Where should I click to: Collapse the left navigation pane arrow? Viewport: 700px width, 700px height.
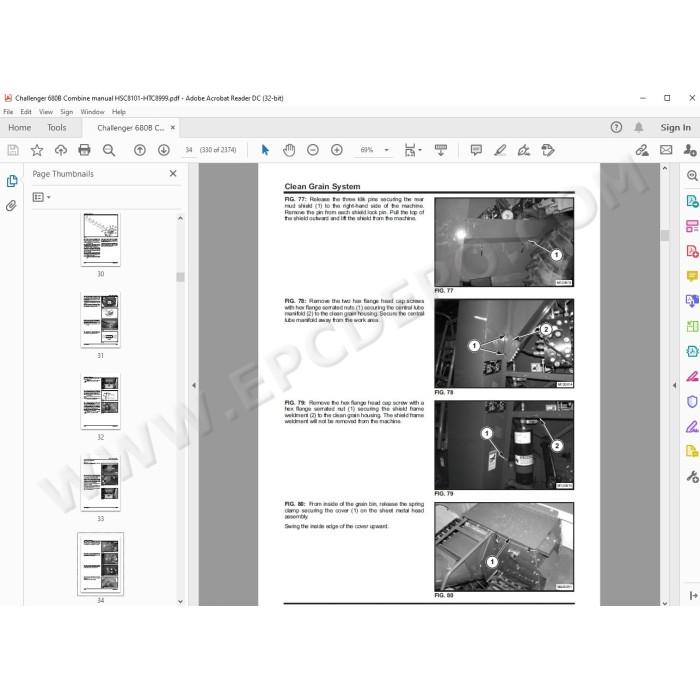194,385
